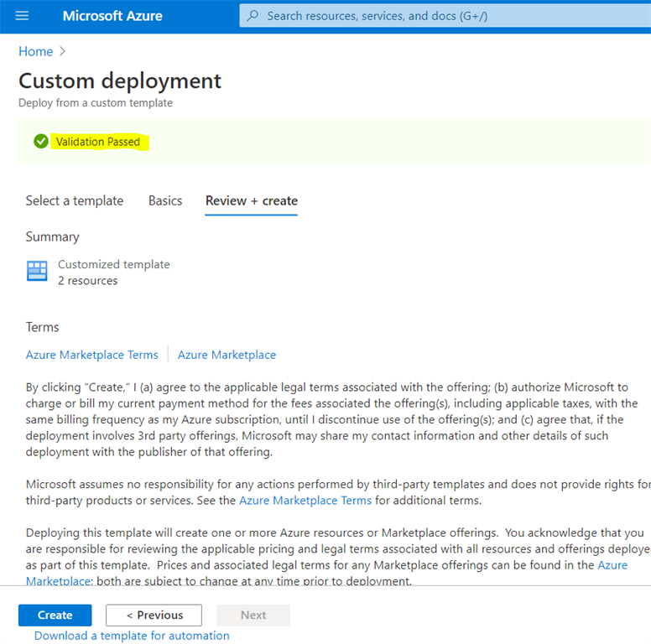Switch to the Basics tab
The image size is (651, 644).
(x=165, y=201)
